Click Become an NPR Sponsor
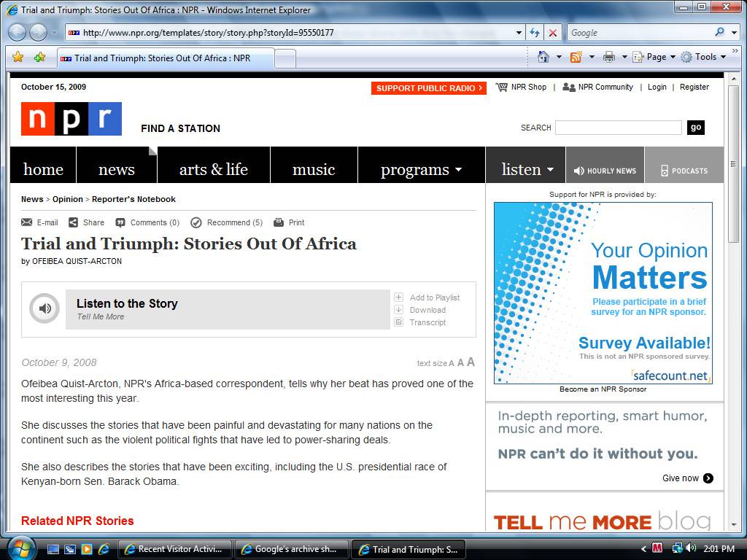 click(603, 389)
